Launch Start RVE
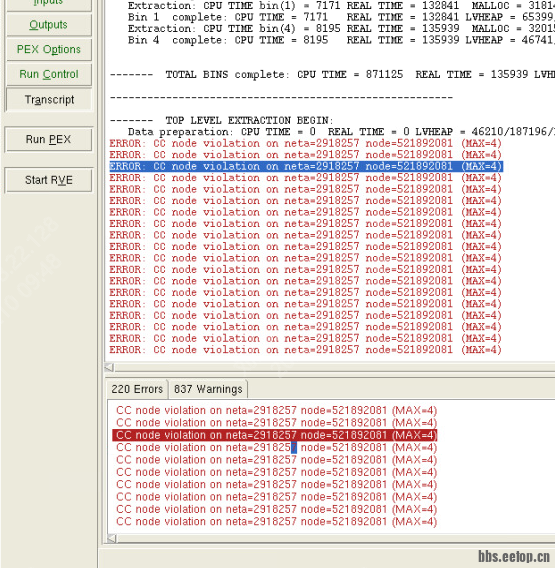The width and height of the screenshot is (555, 568). [x=48, y=180]
